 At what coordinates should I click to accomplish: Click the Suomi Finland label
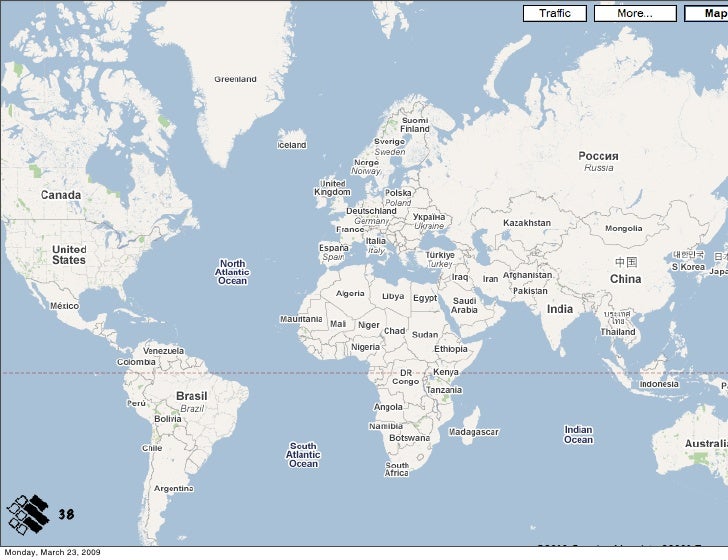point(415,124)
